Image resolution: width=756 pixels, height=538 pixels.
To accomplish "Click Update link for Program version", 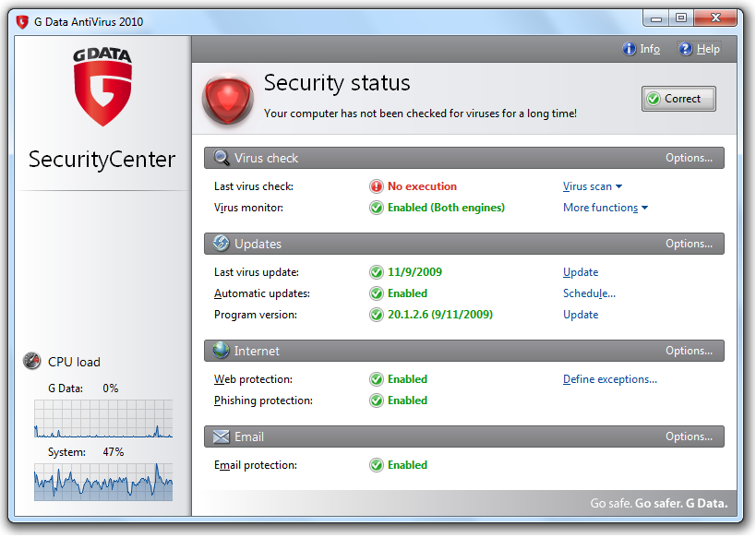I will pos(581,315).
